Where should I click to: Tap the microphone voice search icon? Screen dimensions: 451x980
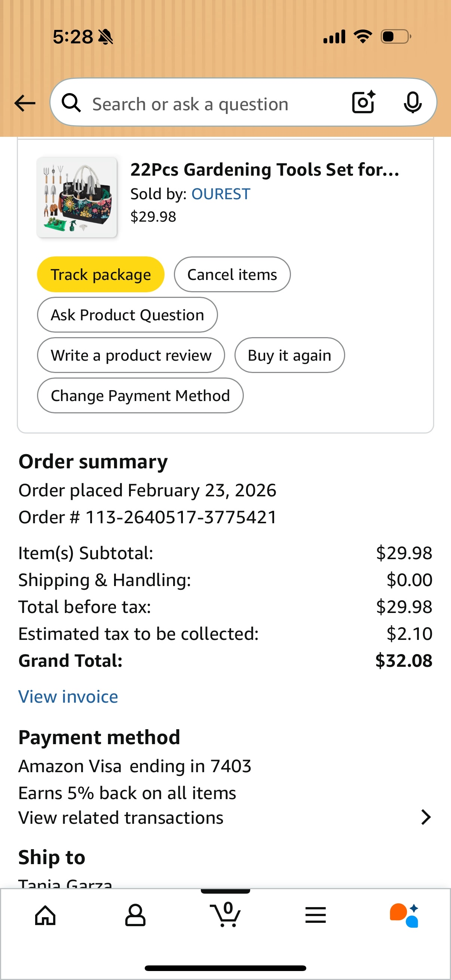point(412,102)
